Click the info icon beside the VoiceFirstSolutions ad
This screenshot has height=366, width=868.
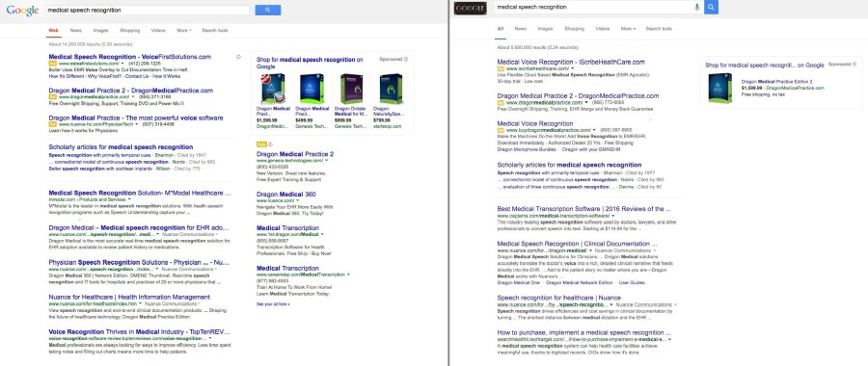238,57
